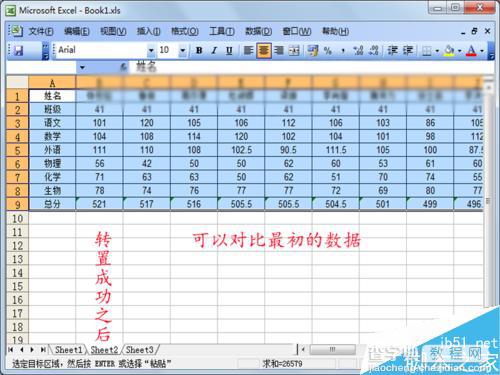Open the font size dropdown
The height and width of the screenshot is (375, 500).
[183, 51]
